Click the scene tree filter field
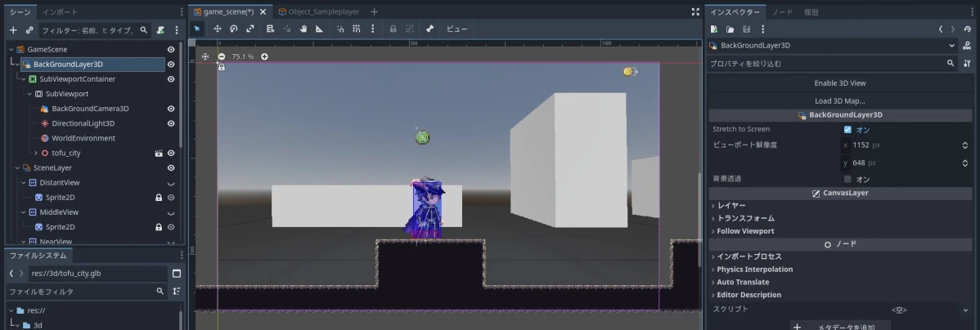Screen dimensions: 980x330 tap(94, 30)
